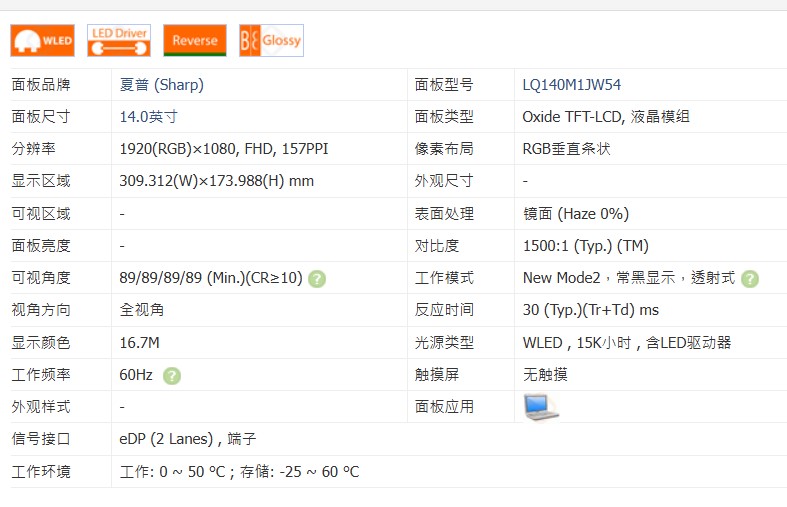This screenshot has width=787, height=507.
Task: Open the LQ140M1JW54 panel model link
Action: point(571,85)
